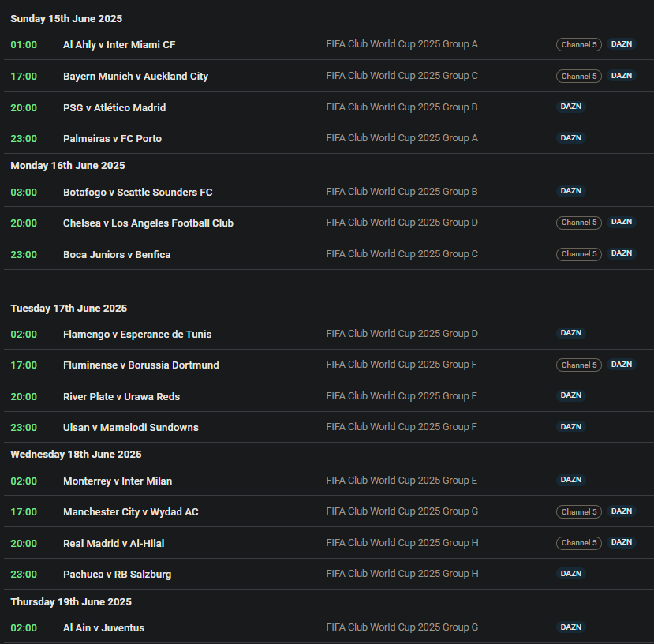Click DAZN badge for Chelsea v Los Angeles match
Viewport: 654px width, 644px height.
(x=621, y=222)
